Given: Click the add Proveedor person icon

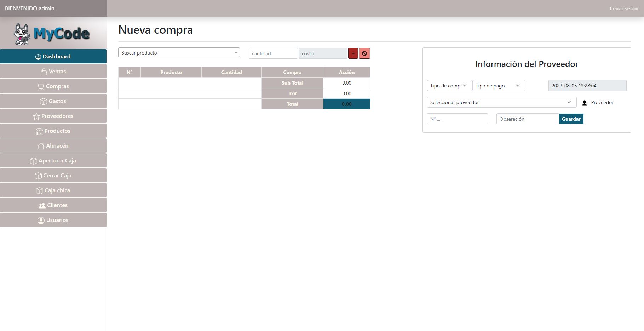Looking at the screenshot, I should pos(585,103).
